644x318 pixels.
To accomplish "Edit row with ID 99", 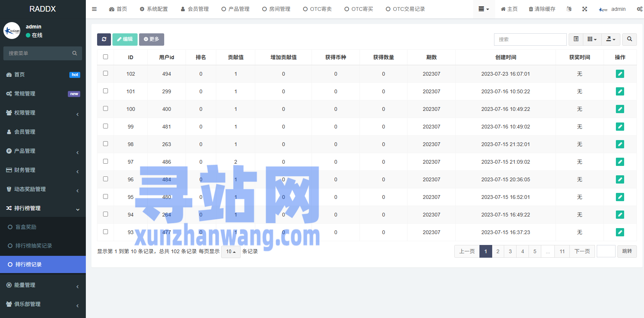I will pyautogui.click(x=620, y=127).
